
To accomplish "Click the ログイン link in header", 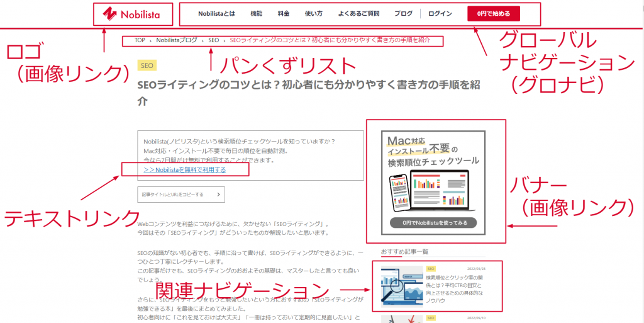I will [440, 14].
